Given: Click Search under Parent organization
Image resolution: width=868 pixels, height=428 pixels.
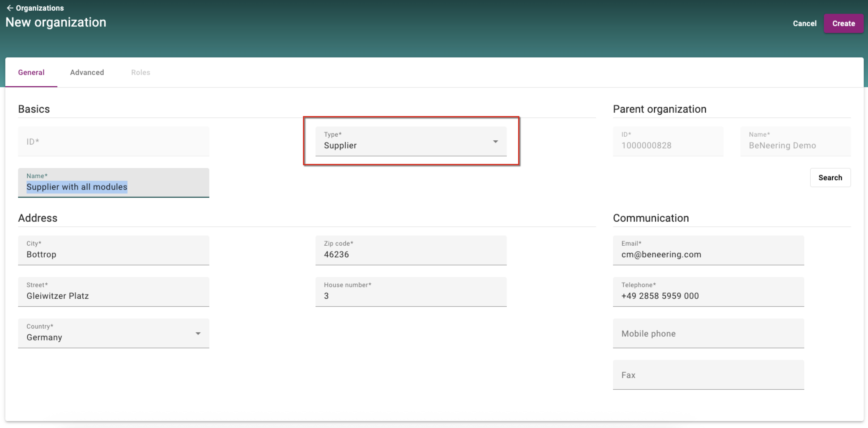Looking at the screenshot, I should point(830,177).
